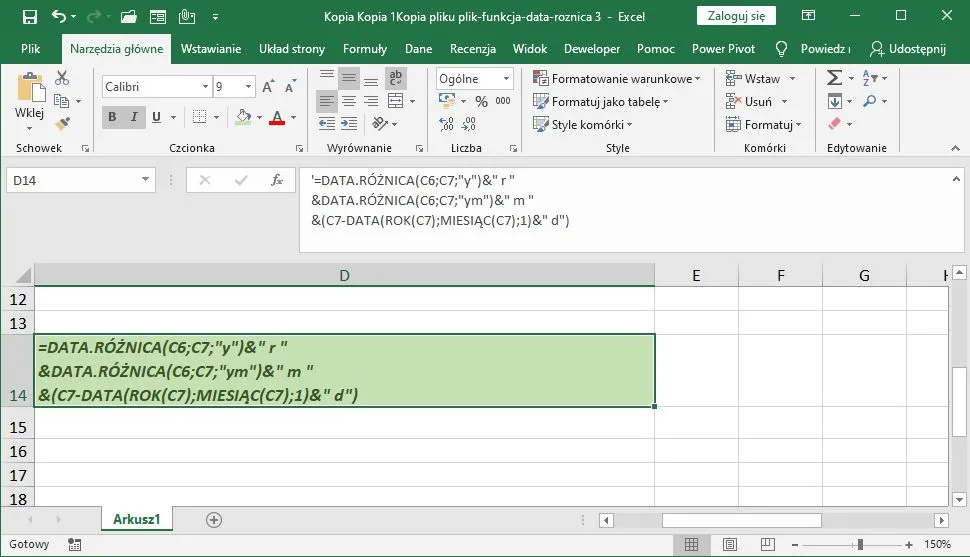Toggle wrap text button
The height and width of the screenshot is (557, 970).
[x=396, y=78]
